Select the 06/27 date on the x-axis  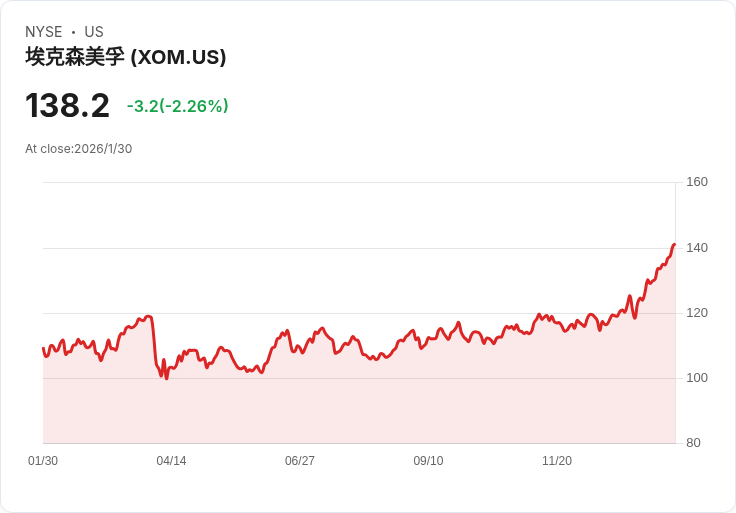(x=300, y=461)
